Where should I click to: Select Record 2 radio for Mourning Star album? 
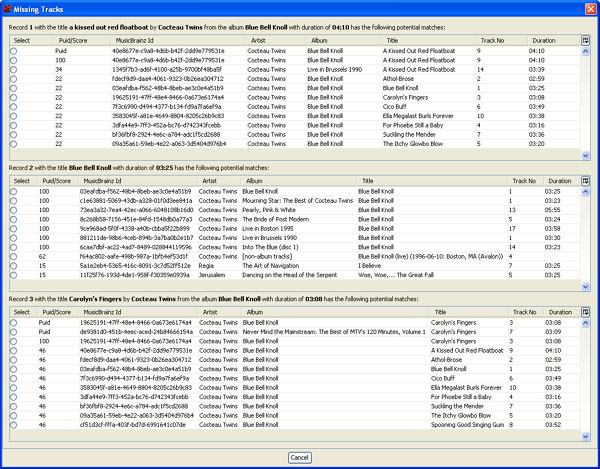coord(14,201)
